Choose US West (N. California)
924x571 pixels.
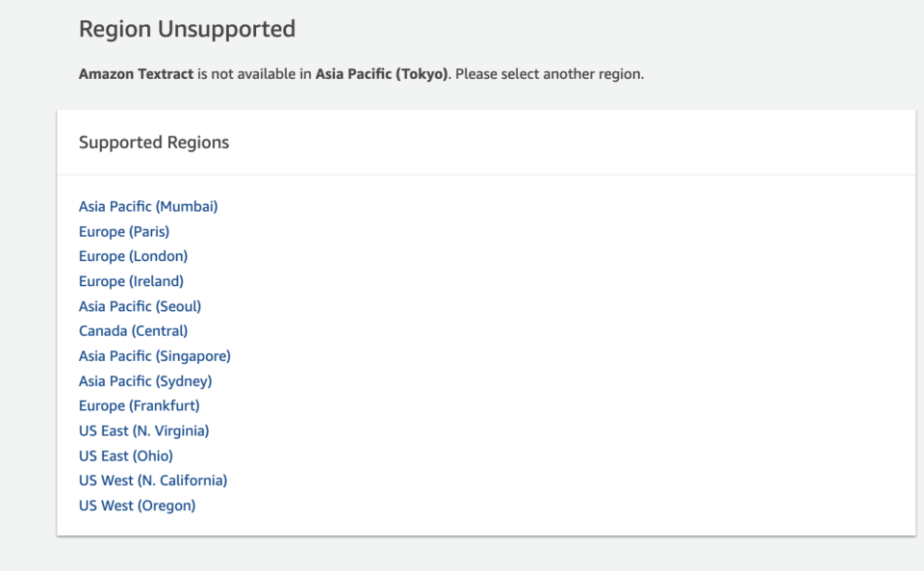[x=152, y=480]
